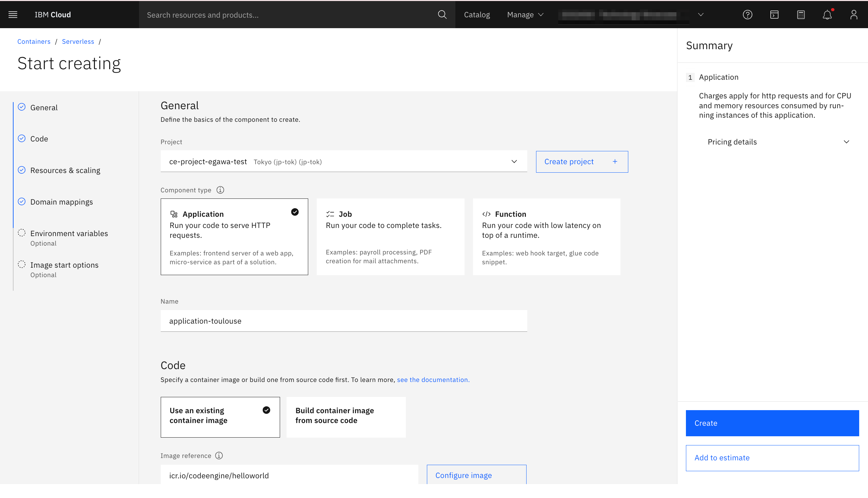The width and height of the screenshot is (868, 498).
Task: Open the hamburger navigation menu
Action: tap(13, 15)
